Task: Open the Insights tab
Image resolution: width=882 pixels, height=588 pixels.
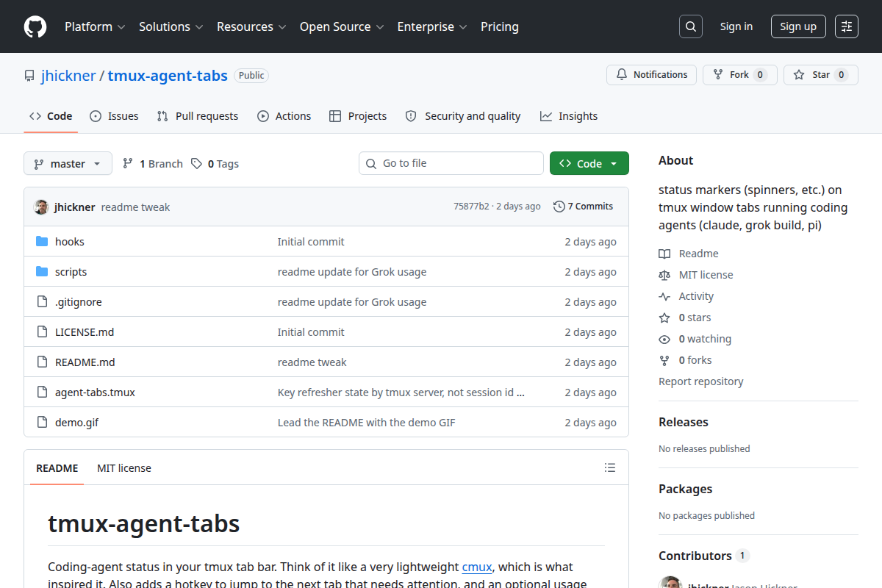Action: 569,116
